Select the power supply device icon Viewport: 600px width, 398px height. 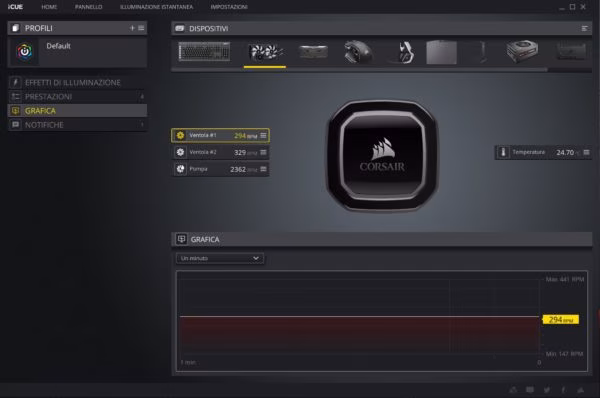(522, 51)
